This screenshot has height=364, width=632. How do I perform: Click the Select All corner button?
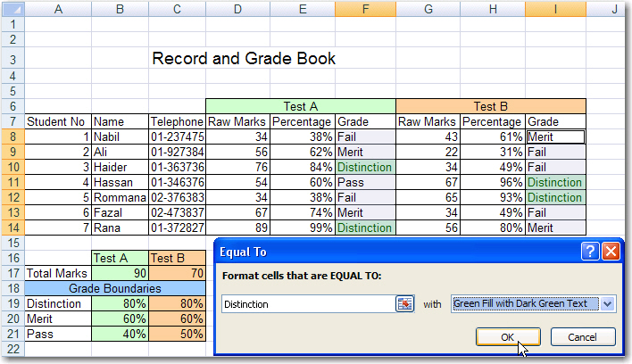pyautogui.click(x=12, y=9)
